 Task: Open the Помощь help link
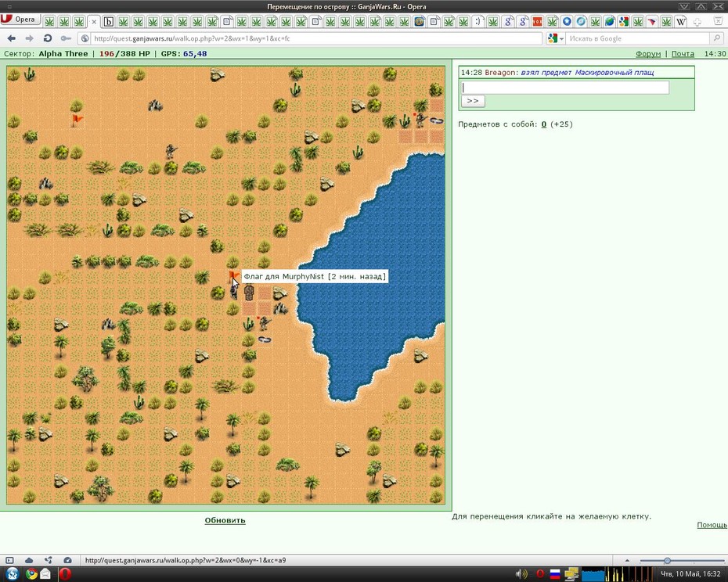[712, 525]
